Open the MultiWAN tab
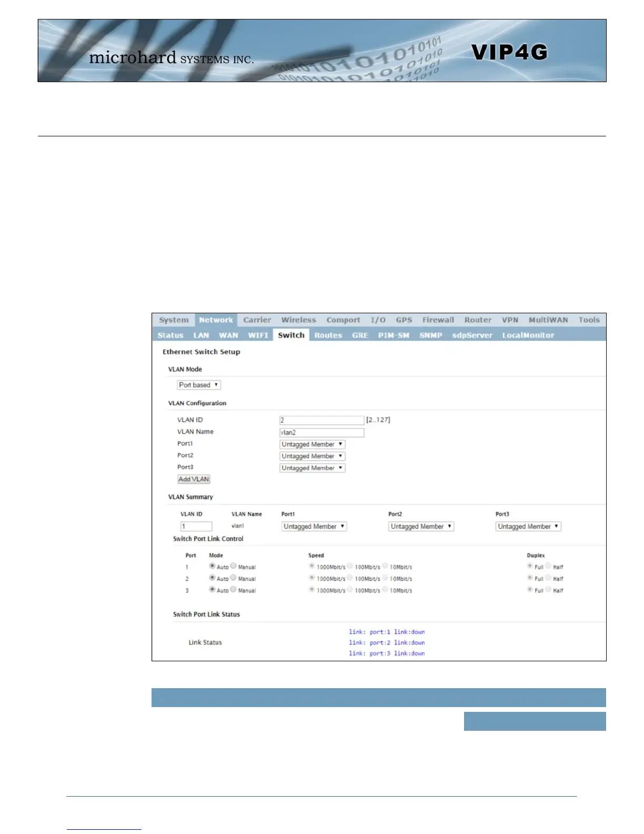Screen dimensions: 644x834 pyautogui.click(x=548, y=320)
